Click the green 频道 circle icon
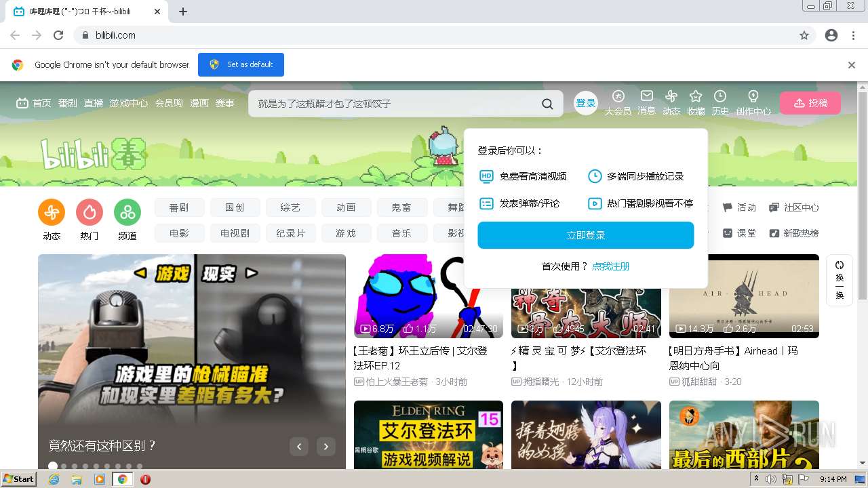868x488 pixels. [x=127, y=212]
